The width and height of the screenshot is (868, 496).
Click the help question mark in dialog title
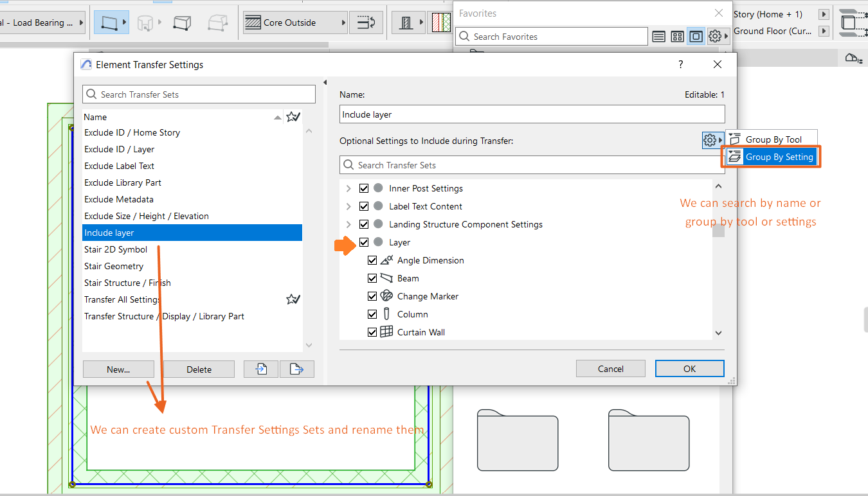coord(681,64)
